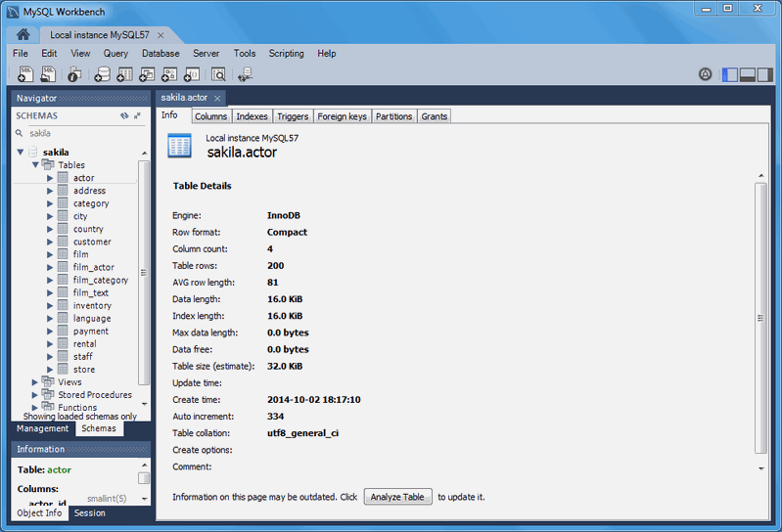Expand the address table node
The height and width of the screenshot is (532, 782).
[50, 191]
